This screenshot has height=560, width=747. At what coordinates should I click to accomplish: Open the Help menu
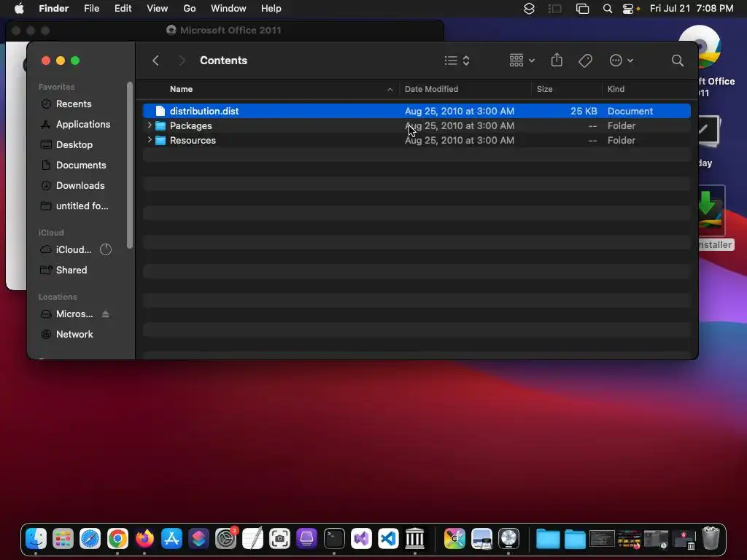click(271, 9)
